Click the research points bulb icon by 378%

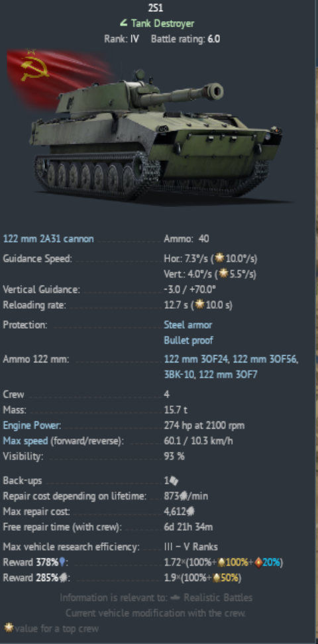click(62, 562)
